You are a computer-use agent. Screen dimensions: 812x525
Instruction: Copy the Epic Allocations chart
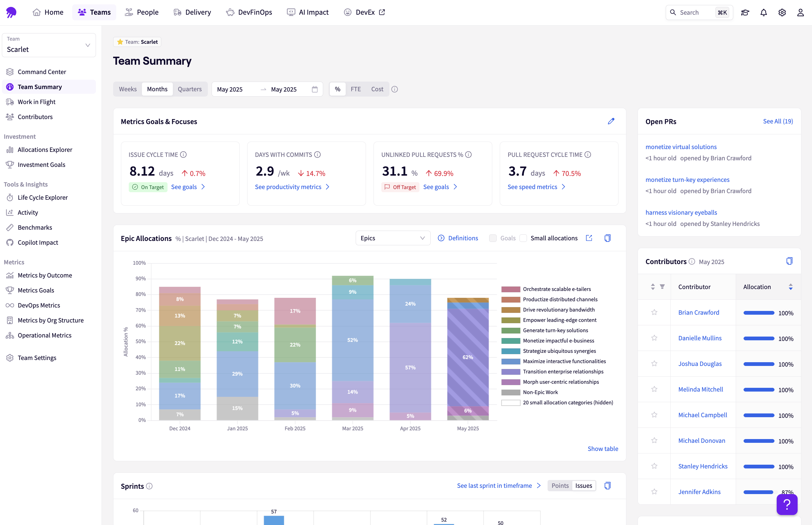point(607,238)
